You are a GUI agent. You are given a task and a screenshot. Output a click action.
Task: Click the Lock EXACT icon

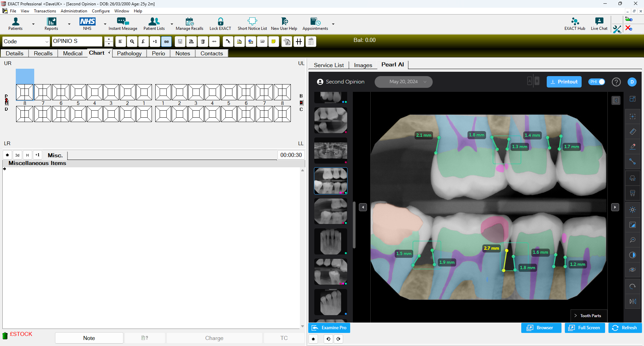pyautogui.click(x=220, y=24)
